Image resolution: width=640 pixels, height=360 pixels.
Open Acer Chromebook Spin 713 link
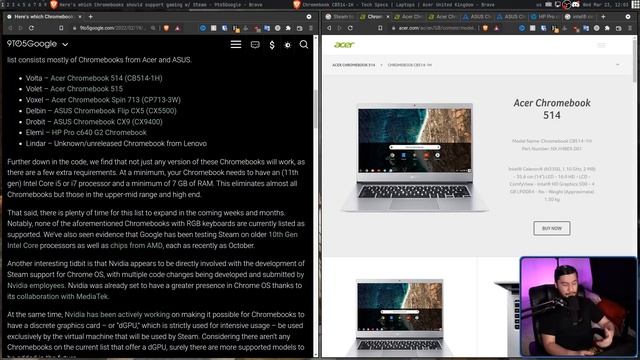coord(116,100)
